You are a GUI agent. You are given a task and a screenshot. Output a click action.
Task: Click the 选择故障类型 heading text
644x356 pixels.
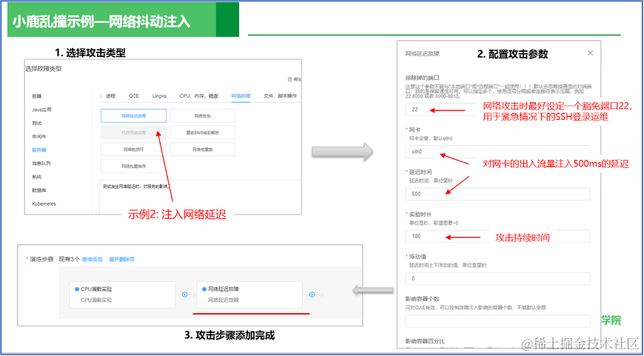[x=44, y=69]
